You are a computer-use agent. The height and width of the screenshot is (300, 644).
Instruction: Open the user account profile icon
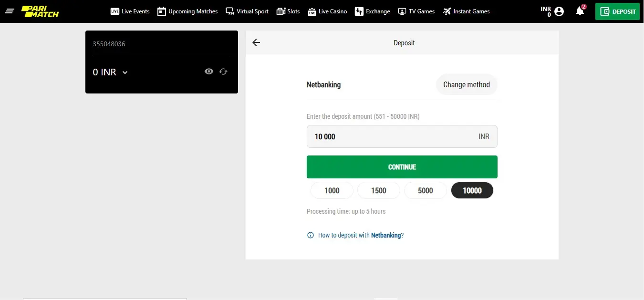(559, 11)
